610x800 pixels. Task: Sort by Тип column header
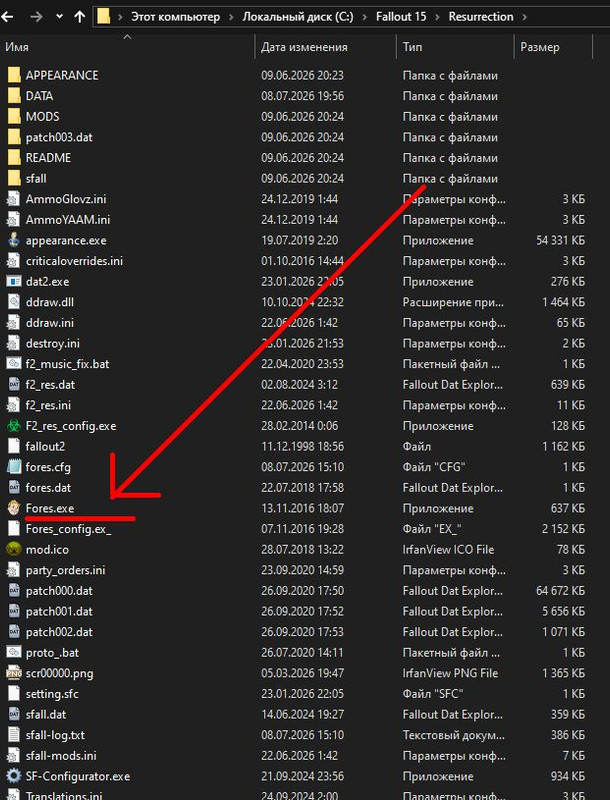coord(412,47)
